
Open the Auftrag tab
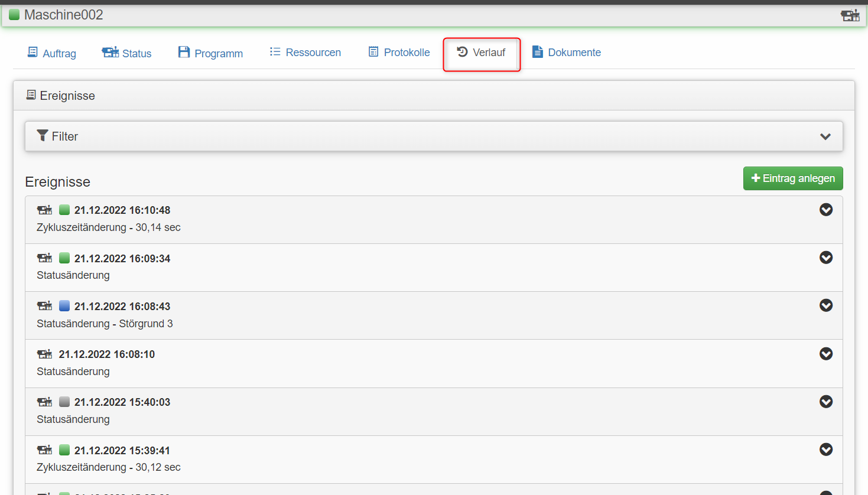pyautogui.click(x=52, y=53)
